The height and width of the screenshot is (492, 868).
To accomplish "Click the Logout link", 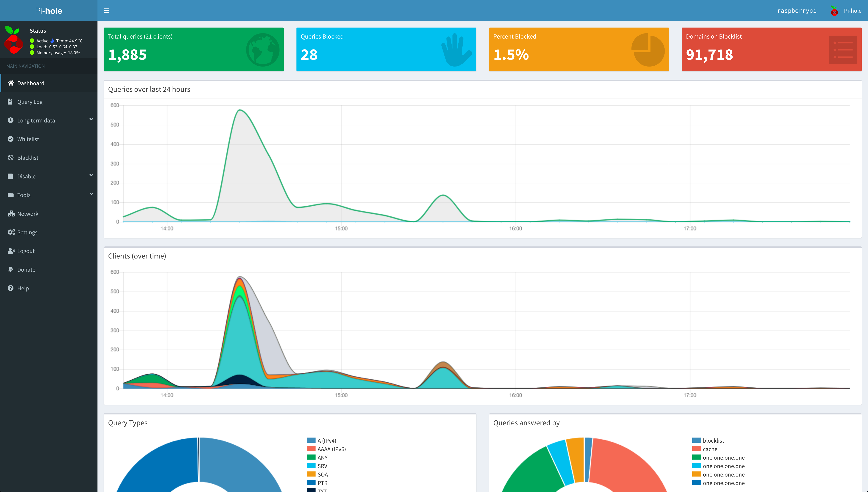I will [x=49, y=251].
